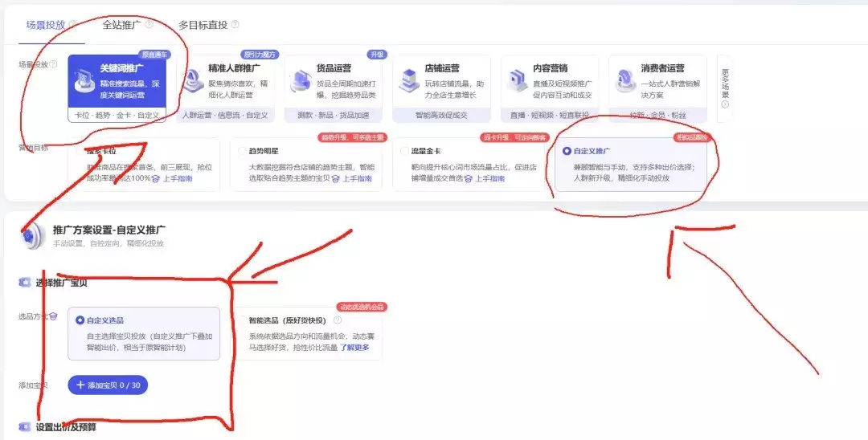Click the 内容营销 card icon

point(518,81)
